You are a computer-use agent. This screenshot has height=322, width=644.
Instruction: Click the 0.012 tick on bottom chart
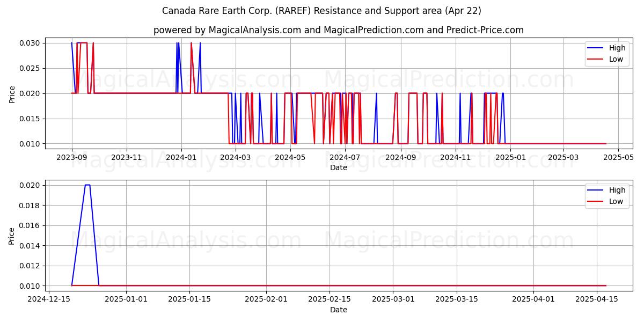(30, 266)
